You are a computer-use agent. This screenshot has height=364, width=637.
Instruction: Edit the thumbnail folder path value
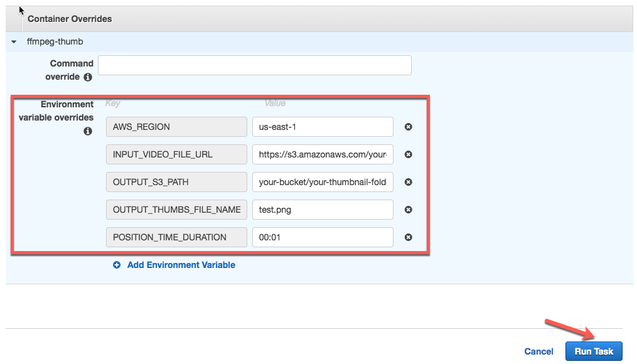click(x=322, y=182)
